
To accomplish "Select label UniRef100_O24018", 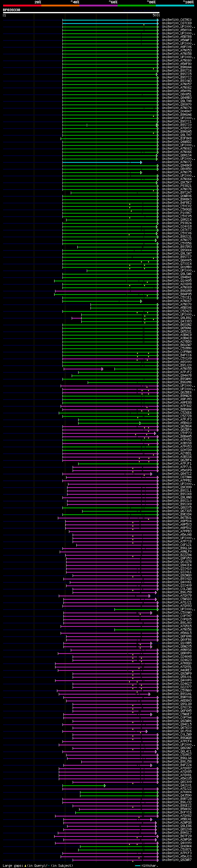I will click(x=177, y=226).
